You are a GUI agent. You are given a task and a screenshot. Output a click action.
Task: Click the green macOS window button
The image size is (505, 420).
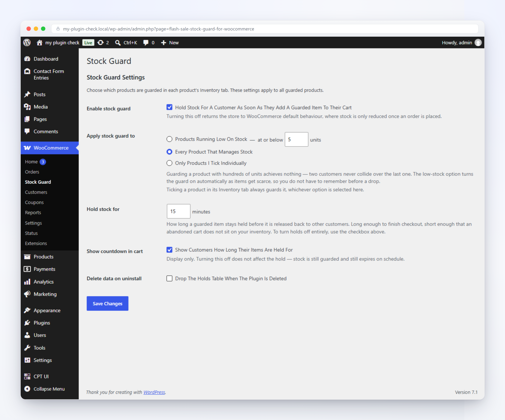tap(43, 29)
